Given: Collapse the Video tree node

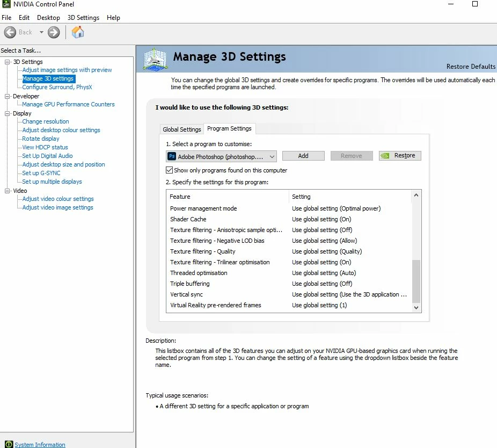Looking at the screenshot, I should click(8, 191).
